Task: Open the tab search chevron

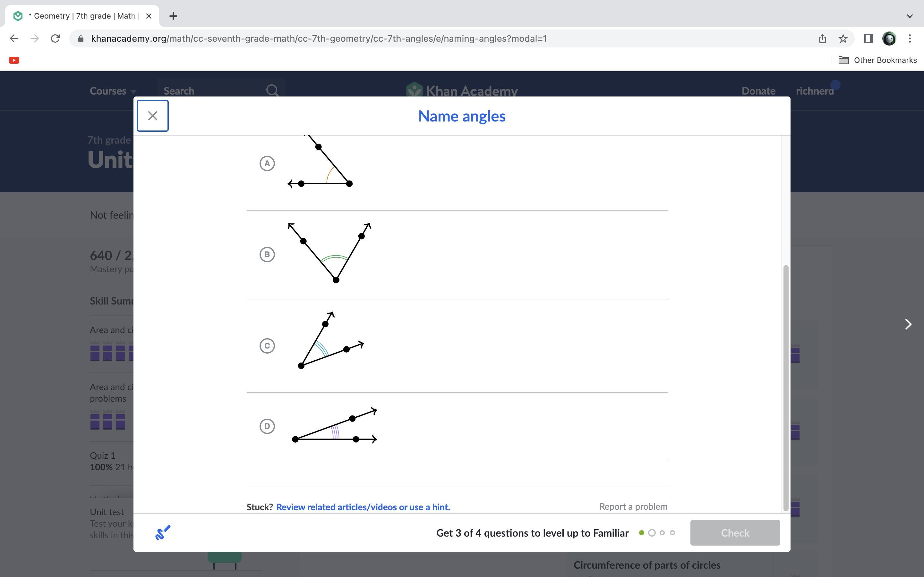Action: [910, 16]
